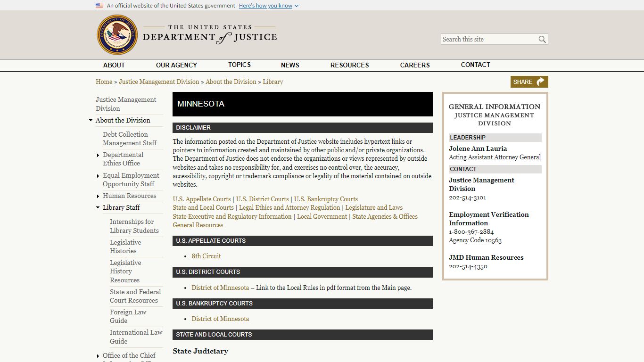Click Acting Assistant Attorney General text
This screenshot has height=362, width=644.
495,157
